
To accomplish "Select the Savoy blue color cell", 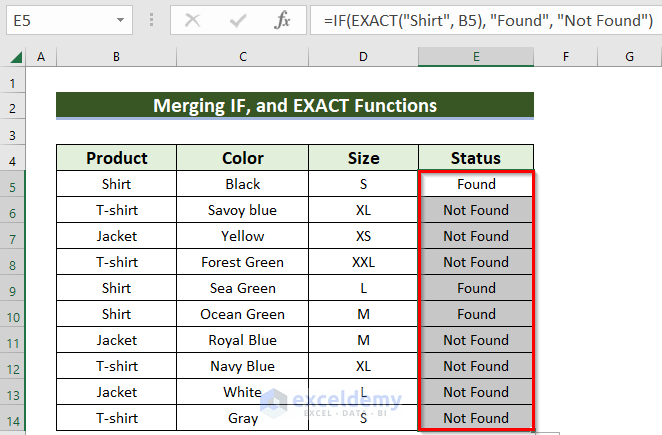I will 242,210.
